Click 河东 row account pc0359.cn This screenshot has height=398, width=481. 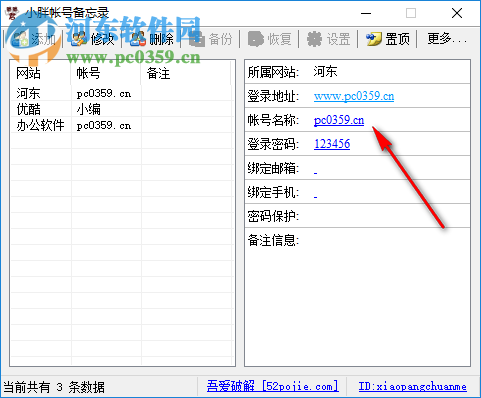(x=104, y=94)
